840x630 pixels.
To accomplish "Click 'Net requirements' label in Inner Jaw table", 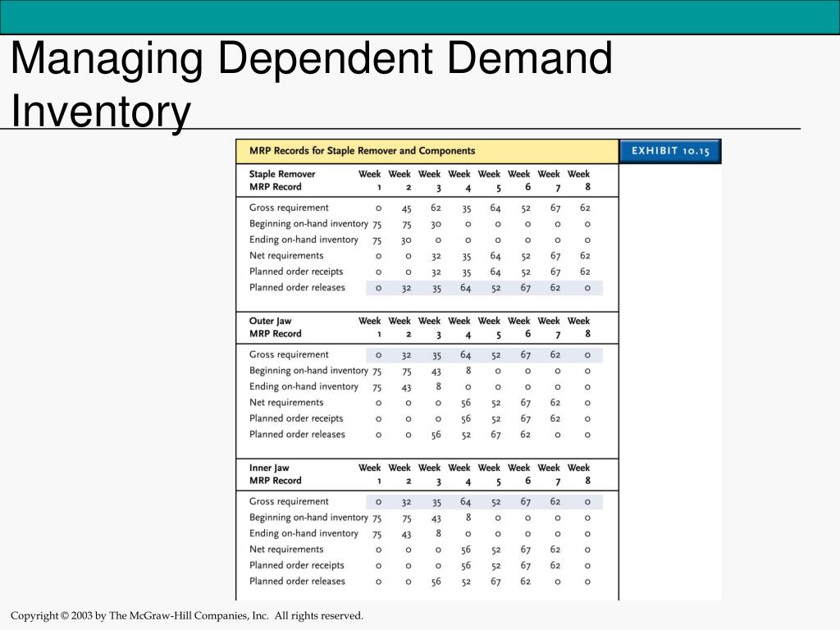I will click(286, 549).
